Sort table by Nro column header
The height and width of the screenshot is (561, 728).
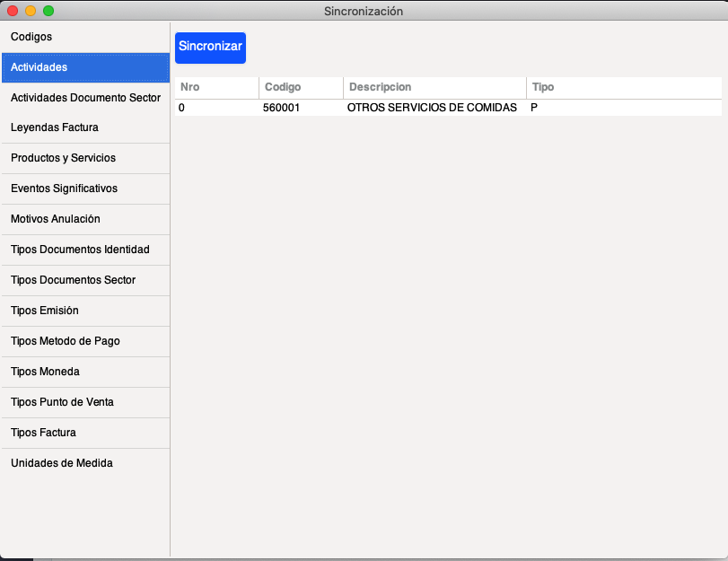[216, 88]
